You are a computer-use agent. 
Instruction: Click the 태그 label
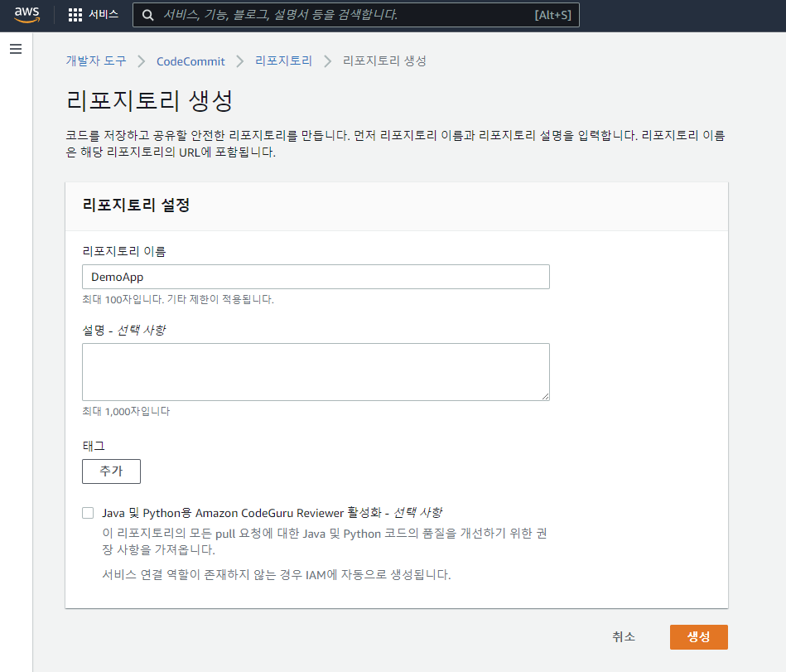(x=94, y=446)
